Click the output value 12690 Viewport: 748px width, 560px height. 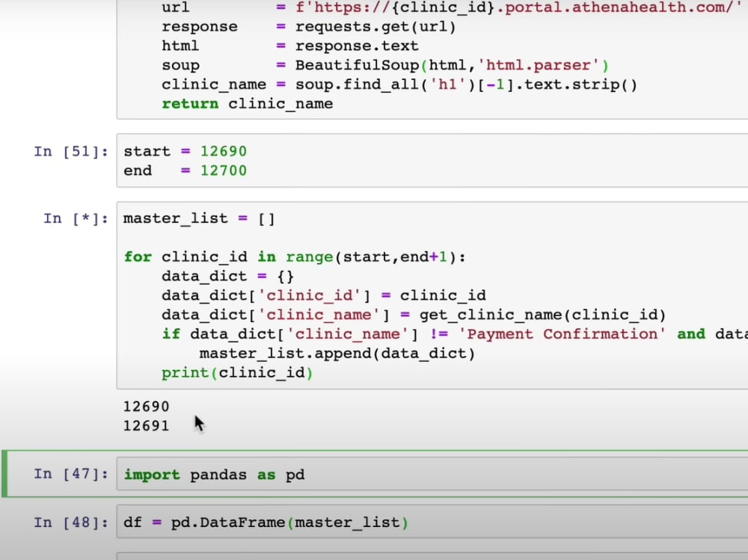pos(146,407)
